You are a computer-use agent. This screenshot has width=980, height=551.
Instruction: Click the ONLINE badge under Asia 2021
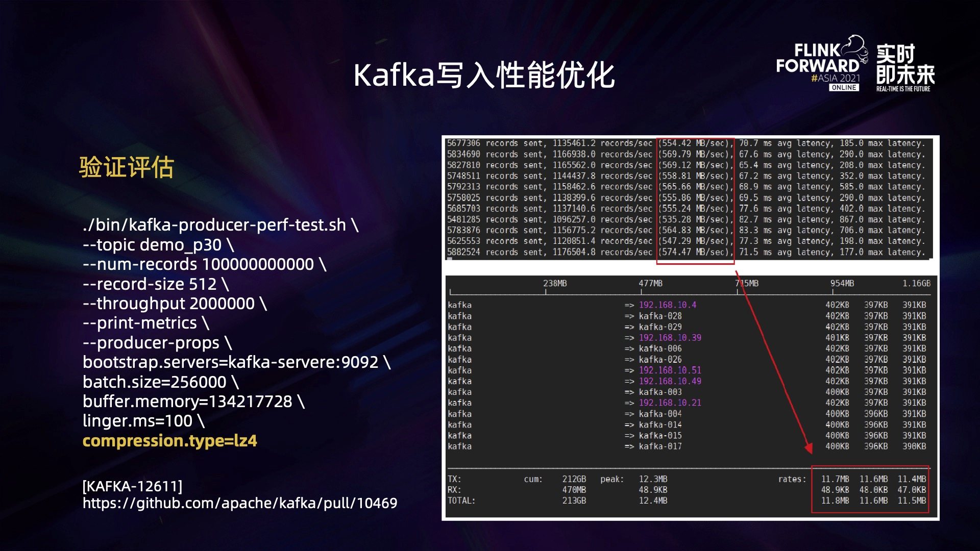[844, 88]
